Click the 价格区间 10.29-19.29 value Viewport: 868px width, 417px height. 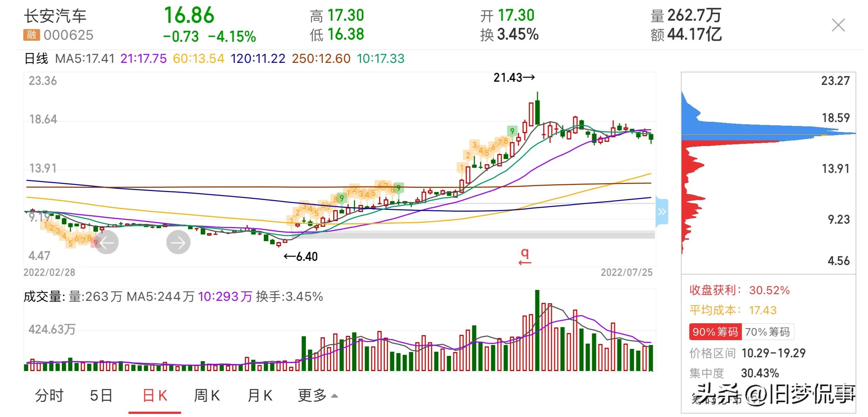[x=774, y=353]
